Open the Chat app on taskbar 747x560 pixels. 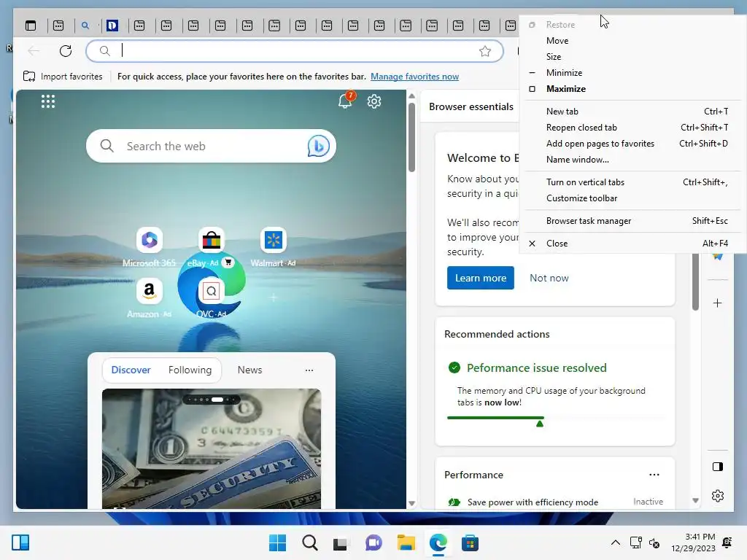373,542
